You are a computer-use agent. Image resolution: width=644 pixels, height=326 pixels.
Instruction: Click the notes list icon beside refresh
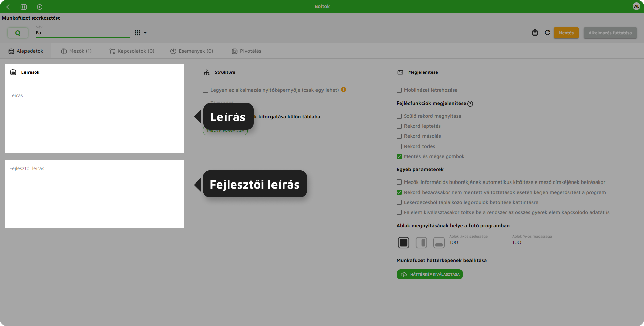535,33
